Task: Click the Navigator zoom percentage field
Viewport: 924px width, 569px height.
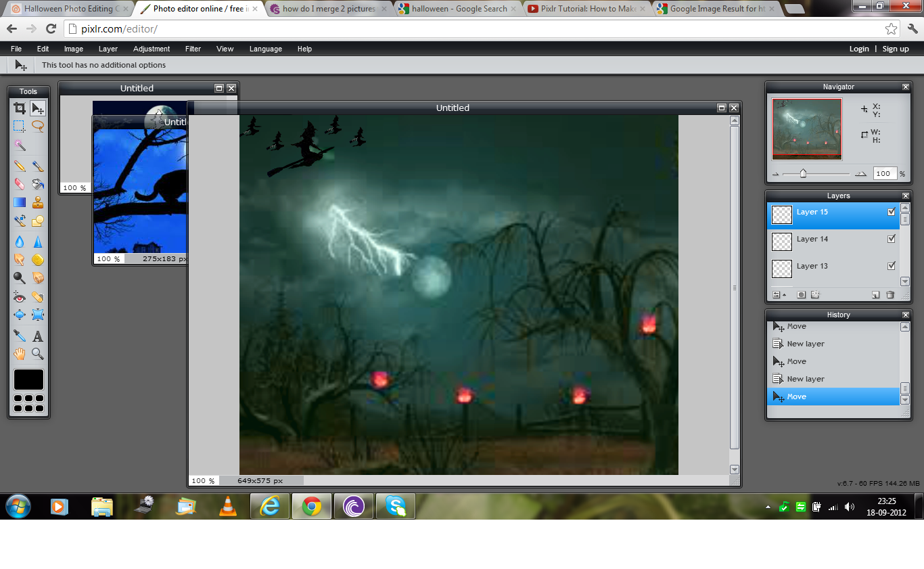Action: tap(884, 174)
